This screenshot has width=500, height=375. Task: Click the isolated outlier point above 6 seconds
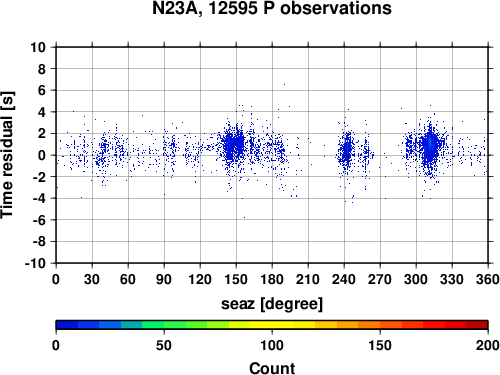pyautogui.click(x=284, y=84)
